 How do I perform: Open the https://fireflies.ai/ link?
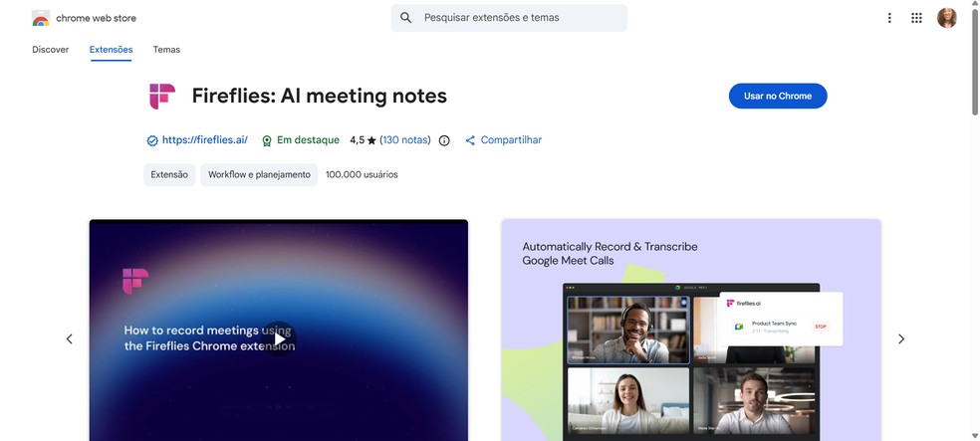click(205, 140)
